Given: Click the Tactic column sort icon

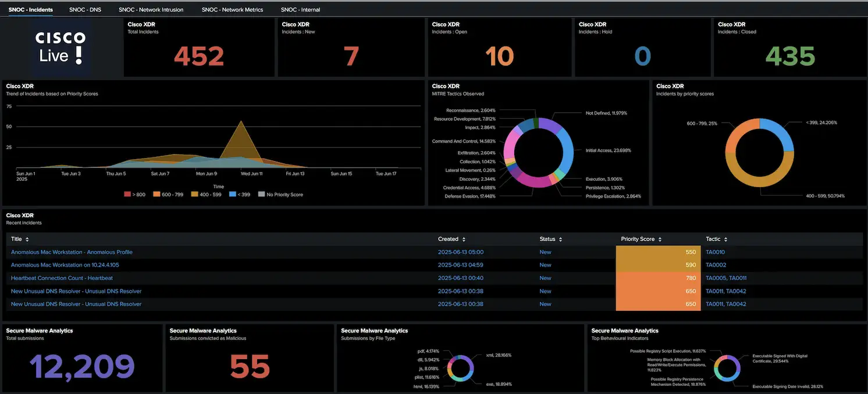Looking at the screenshot, I should click(x=726, y=239).
